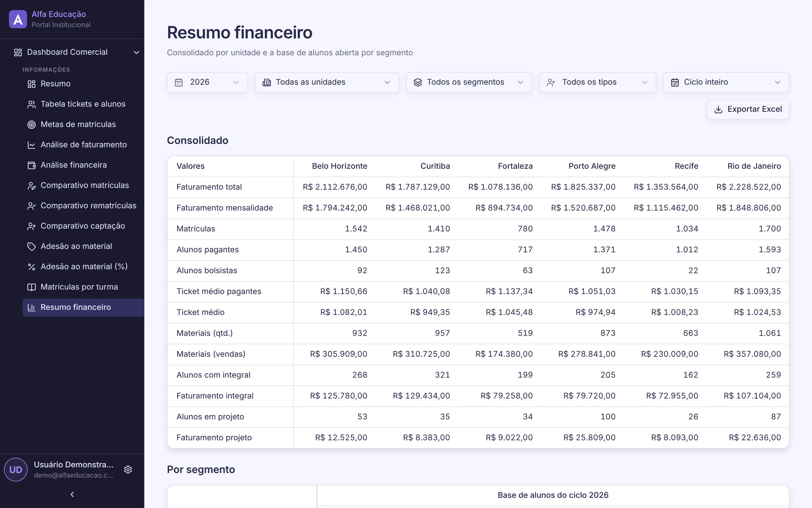The image size is (812, 508).
Task: Click Porto Alegre's Alunos em projeto value 100
Action: pos(608,417)
